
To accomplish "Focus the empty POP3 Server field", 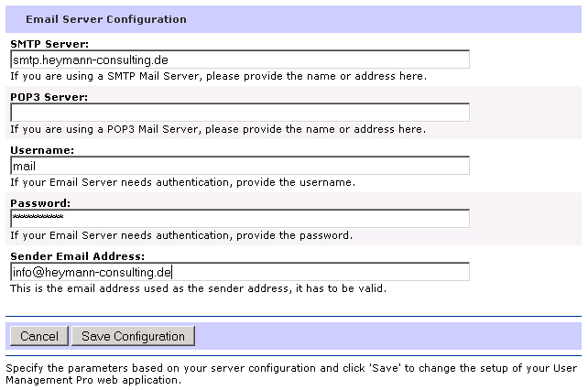I will click(x=240, y=113).
